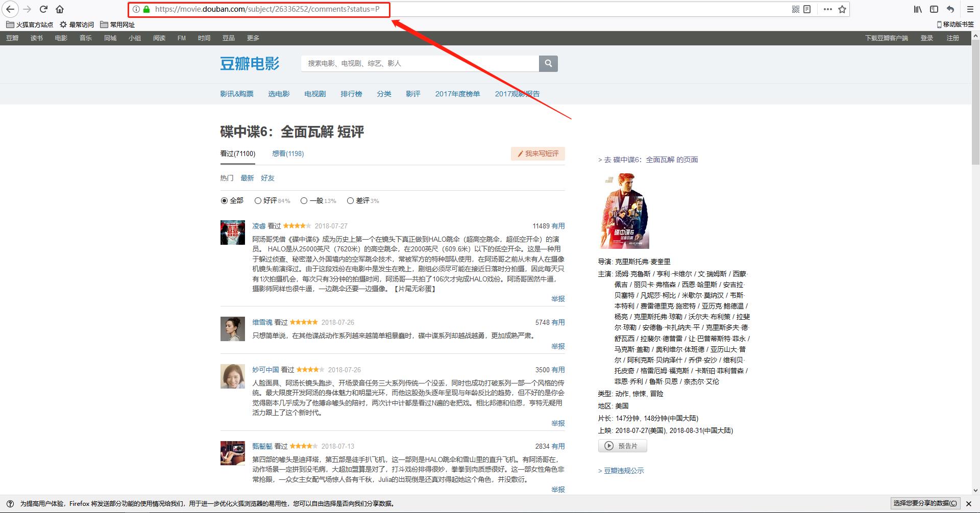The image size is (980, 513).
Task: Click the undo arrow toolbar icon
Action: (950, 9)
